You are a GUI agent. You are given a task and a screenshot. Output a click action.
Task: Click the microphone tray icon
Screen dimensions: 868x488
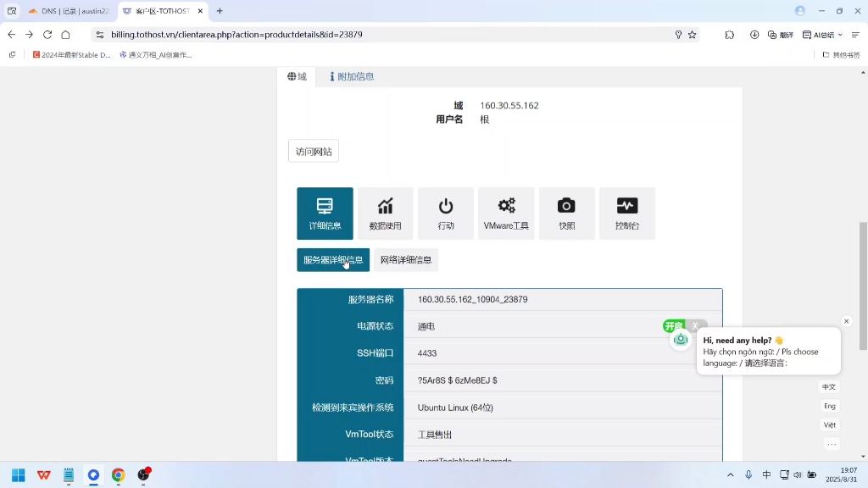(748, 474)
